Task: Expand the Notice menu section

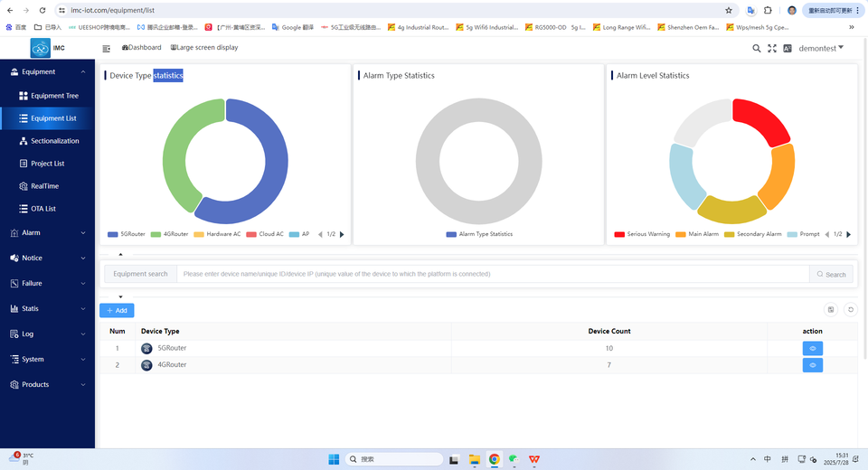Action: pyautogui.click(x=48, y=258)
